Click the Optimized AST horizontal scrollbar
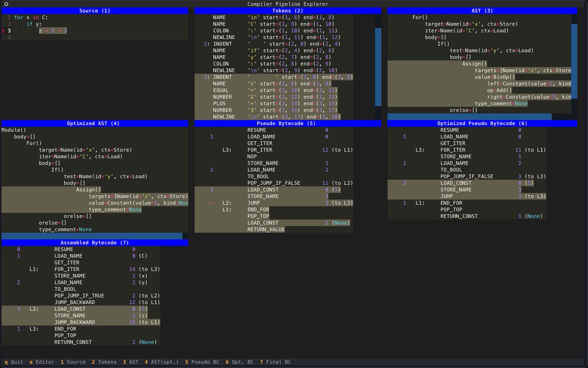The height and width of the screenshot is (368, 588). (x=92, y=236)
